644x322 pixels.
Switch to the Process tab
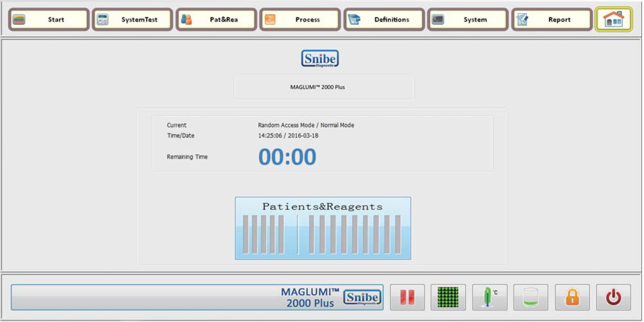coord(300,20)
